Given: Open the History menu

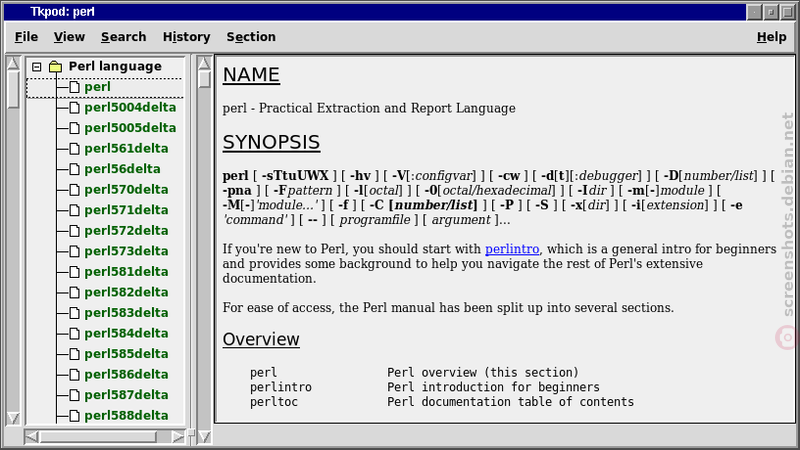Looking at the screenshot, I should click(186, 37).
